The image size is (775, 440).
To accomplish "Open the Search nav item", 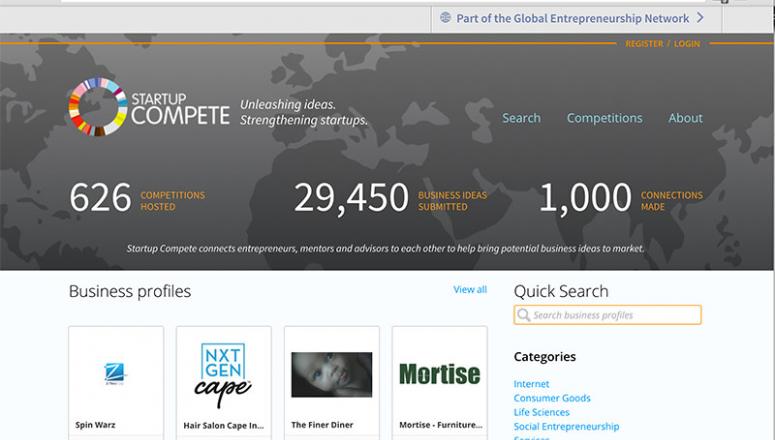I will tap(521, 118).
